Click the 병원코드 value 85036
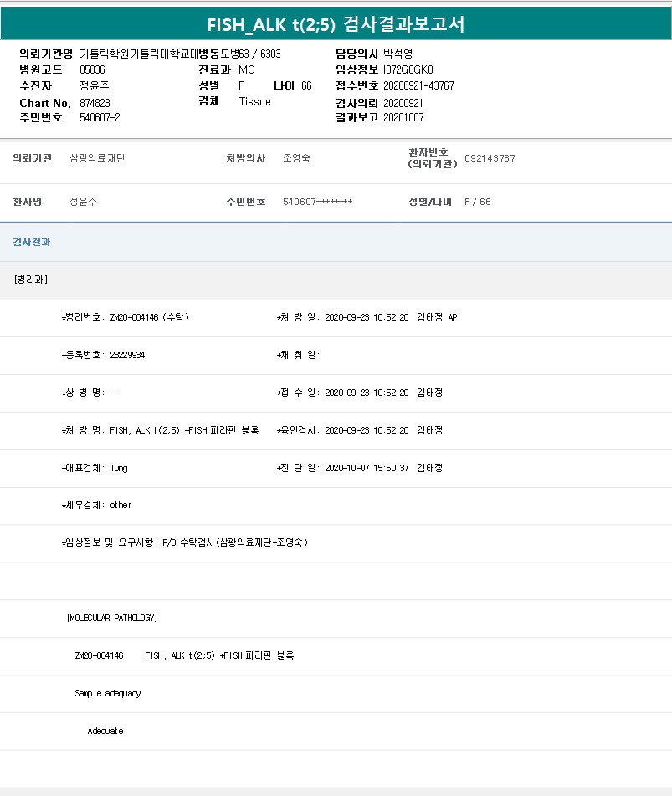 coord(92,69)
